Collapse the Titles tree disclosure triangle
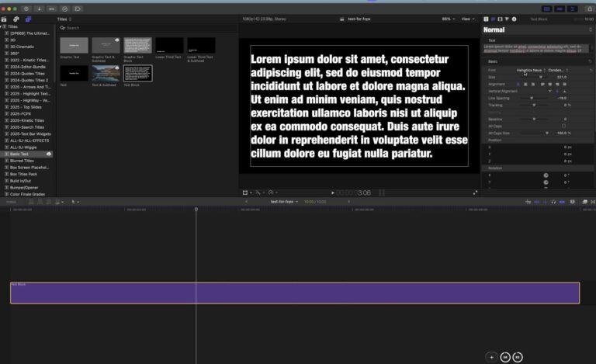 [1, 26]
